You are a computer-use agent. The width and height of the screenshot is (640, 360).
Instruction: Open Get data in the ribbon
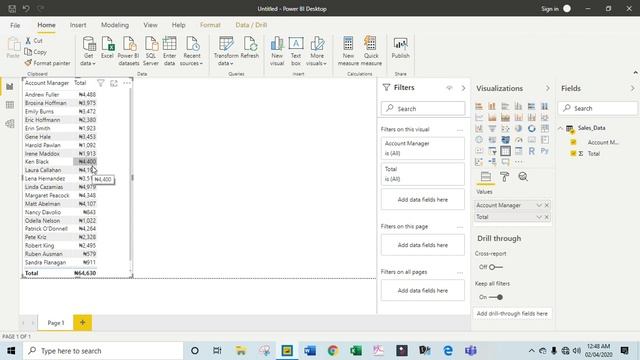pos(89,51)
